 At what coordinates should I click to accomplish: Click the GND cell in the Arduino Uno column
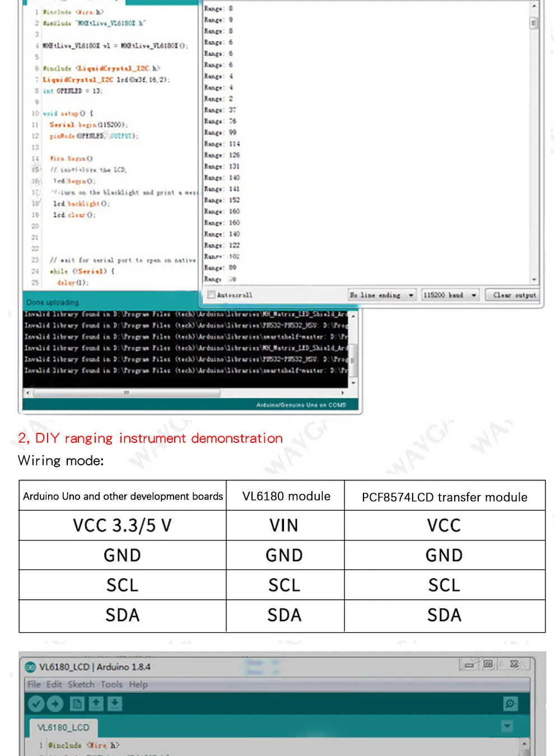coord(123,555)
